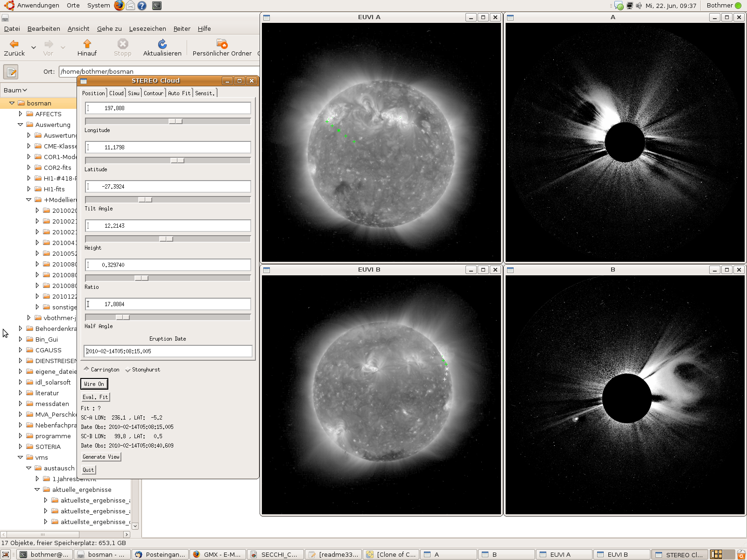747x560 pixels.
Task: Open the Baum sidebar dropdown
Action: [15, 90]
